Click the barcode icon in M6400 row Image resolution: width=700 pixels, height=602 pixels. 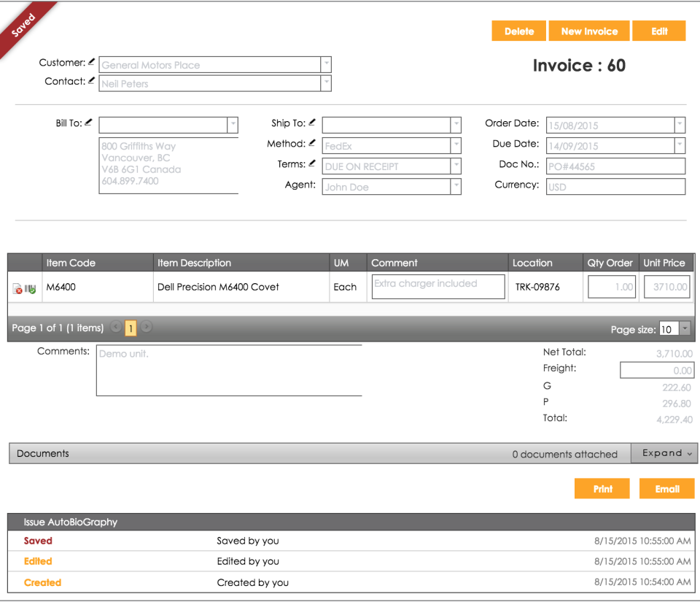click(30, 289)
